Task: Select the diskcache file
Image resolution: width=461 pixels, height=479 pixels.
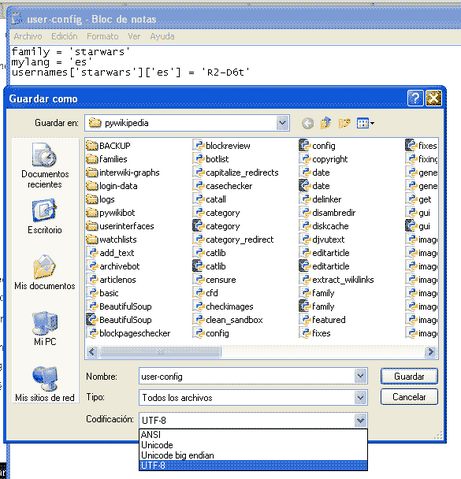Action: [x=324, y=226]
